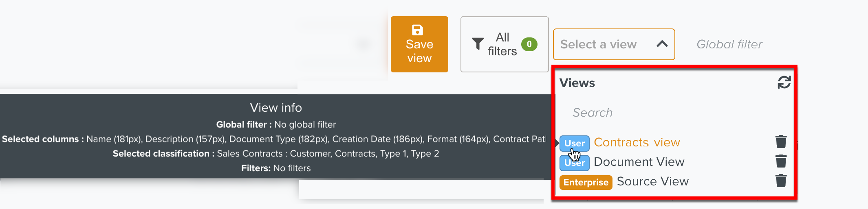The image size is (868, 209).
Task: Refresh the Views list
Action: coord(784,83)
